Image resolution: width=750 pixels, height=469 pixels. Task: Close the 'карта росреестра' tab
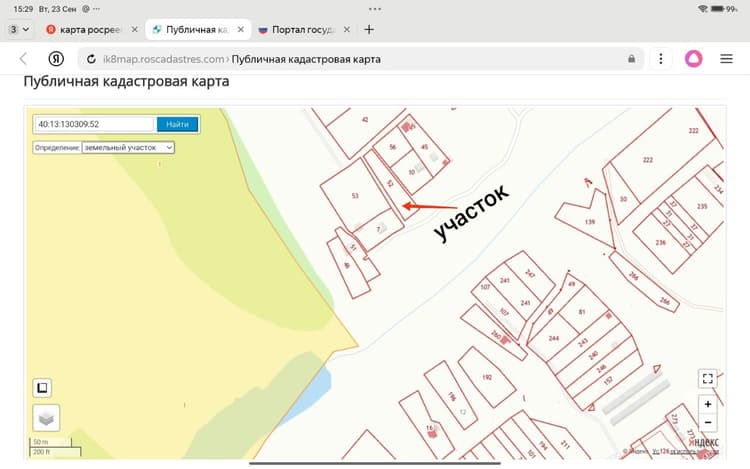pos(134,30)
